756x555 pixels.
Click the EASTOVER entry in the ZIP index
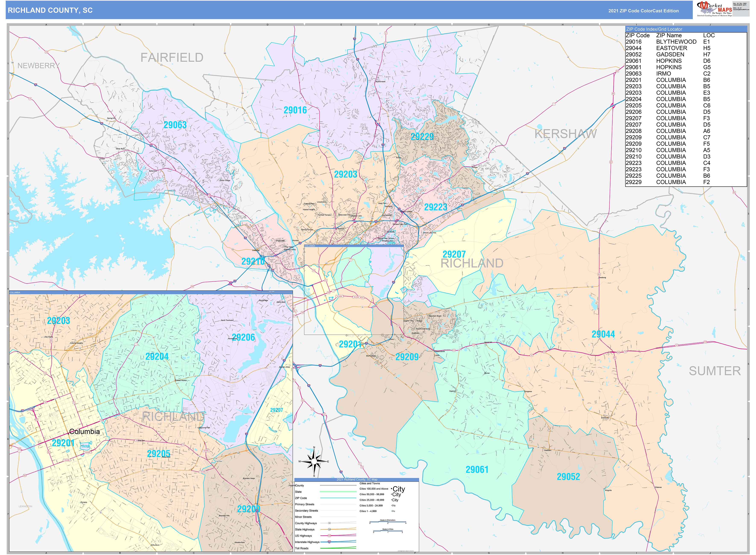point(670,48)
